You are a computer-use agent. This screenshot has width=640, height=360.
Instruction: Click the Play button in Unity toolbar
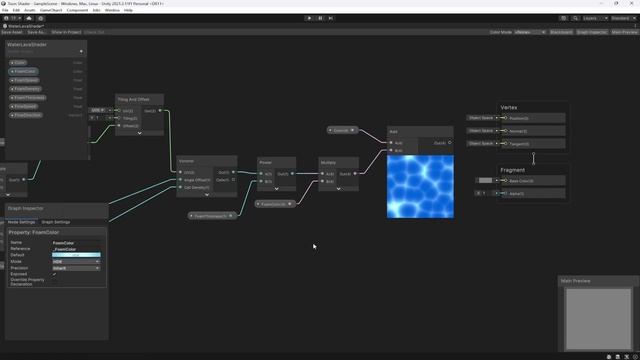click(309, 18)
